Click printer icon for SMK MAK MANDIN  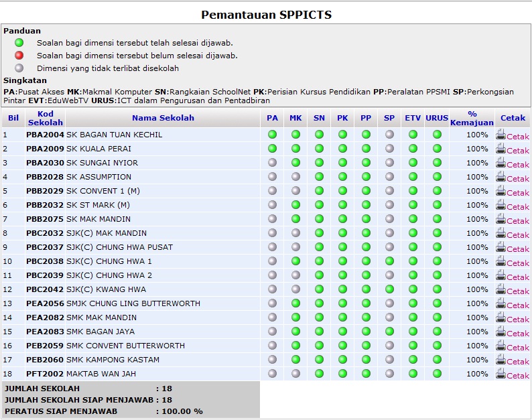(x=501, y=318)
